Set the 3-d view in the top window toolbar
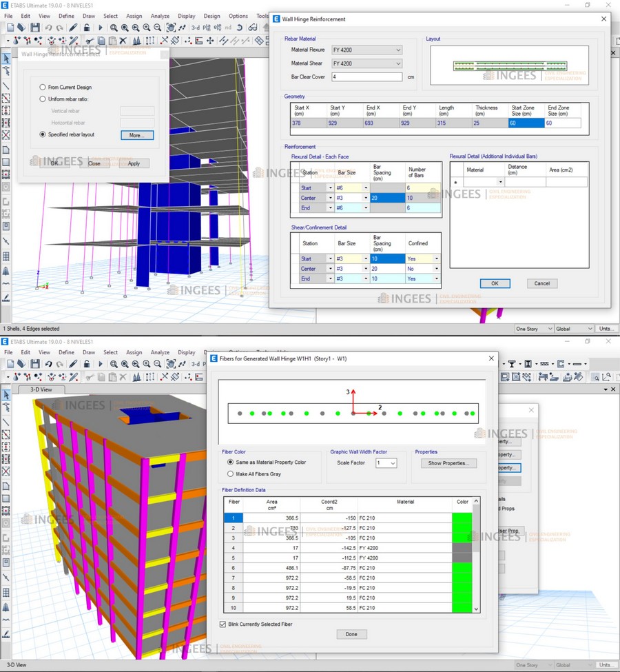The height and width of the screenshot is (672, 620). 196,28
